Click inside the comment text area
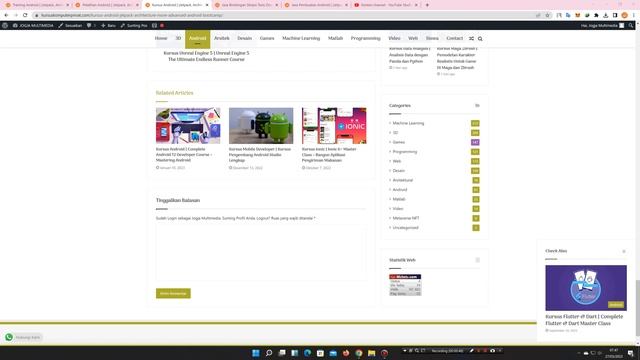This screenshot has height=360, width=640. [x=261, y=252]
